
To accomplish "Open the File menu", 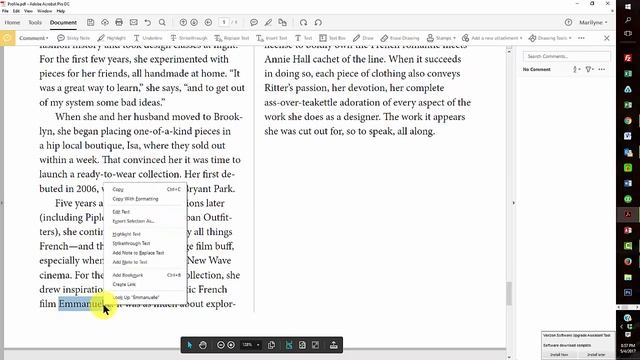I will 5,11.
